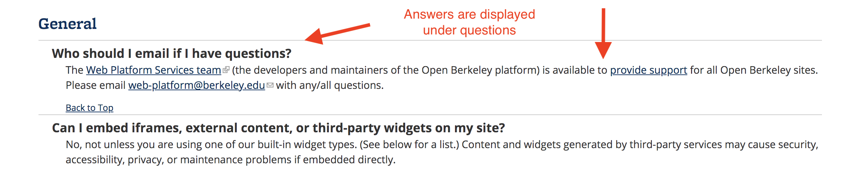Click the '(See below for a list.)' text
Screen dimensions: 868x175
tap(409, 144)
